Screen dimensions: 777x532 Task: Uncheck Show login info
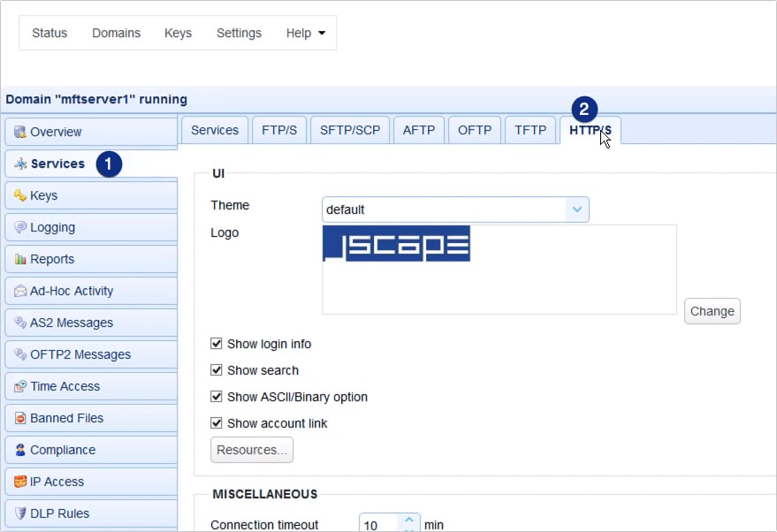point(217,344)
